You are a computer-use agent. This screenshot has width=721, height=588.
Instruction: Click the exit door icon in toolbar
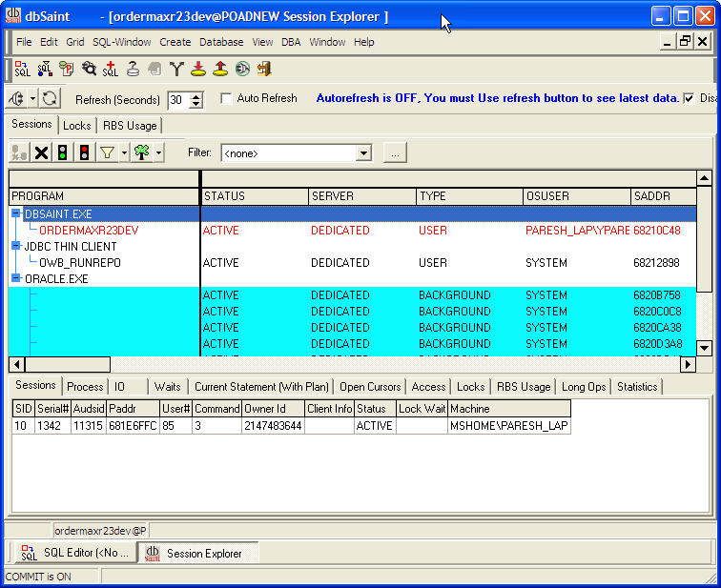tap(264, 70)
